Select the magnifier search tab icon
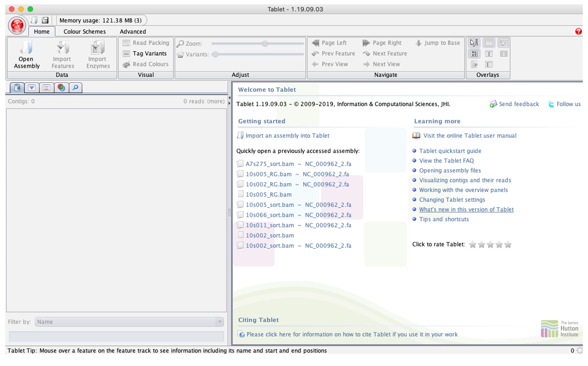Viewport: 588px width, 366px height. click(x=75, y=88)
